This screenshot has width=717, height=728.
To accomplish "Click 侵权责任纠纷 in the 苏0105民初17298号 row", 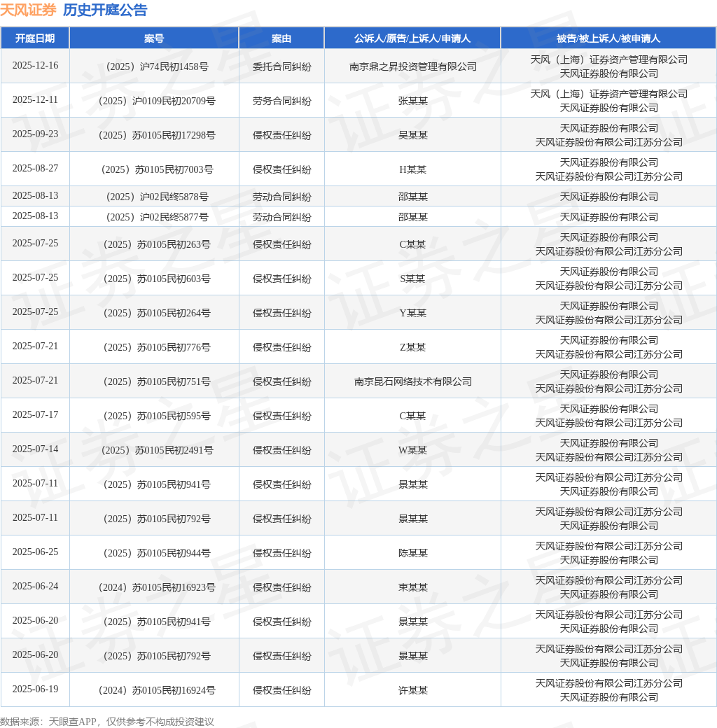I will coord(281,135).
